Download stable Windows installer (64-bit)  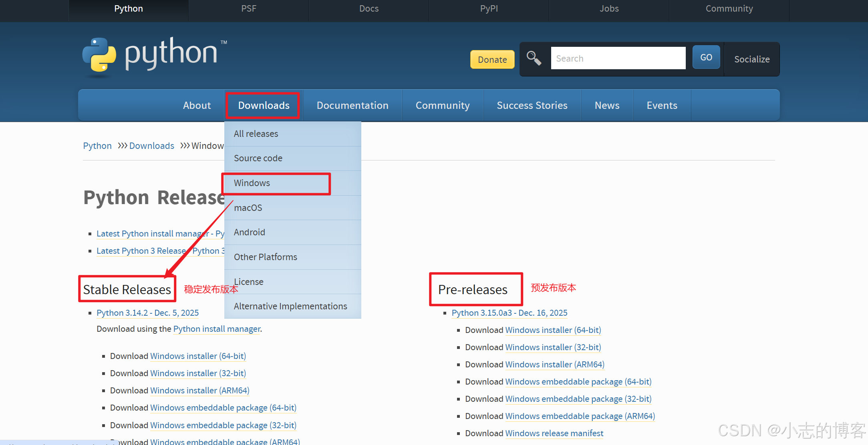(x=198, y=356)
